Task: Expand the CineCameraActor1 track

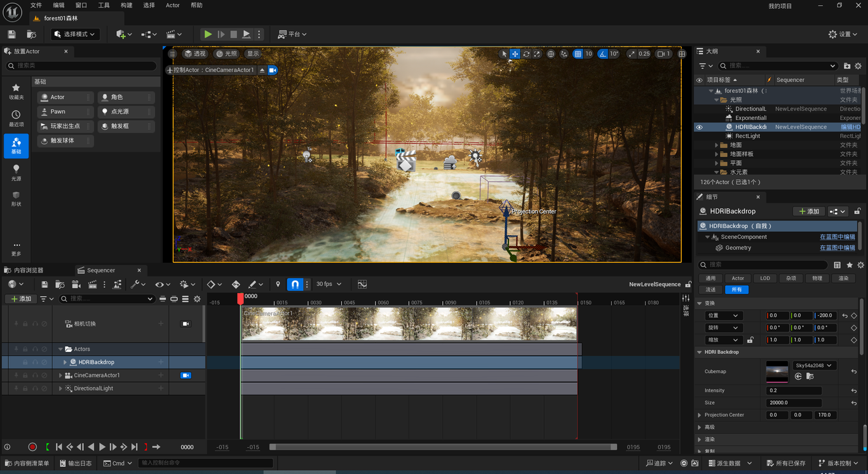Action: 60,376
